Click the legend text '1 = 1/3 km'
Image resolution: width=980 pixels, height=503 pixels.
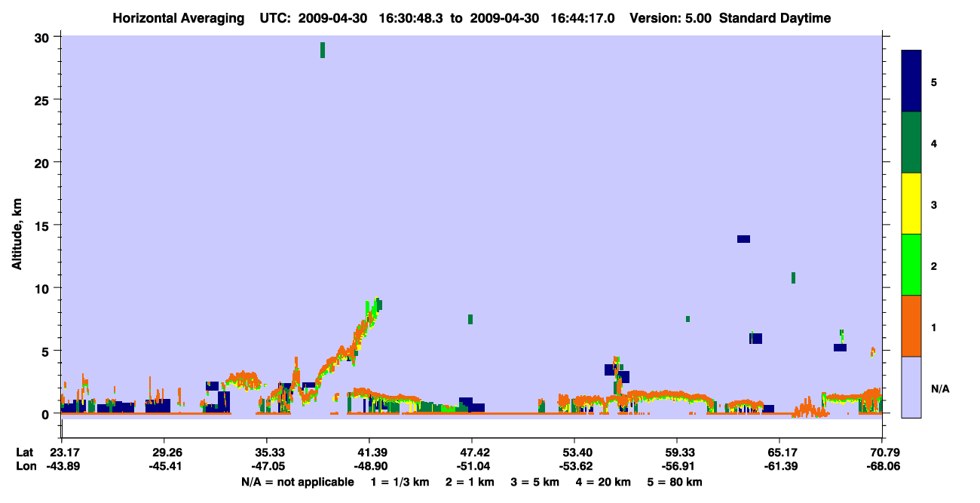[x=401, y=482]
